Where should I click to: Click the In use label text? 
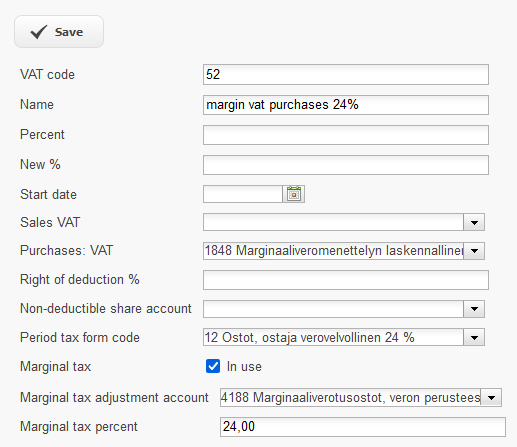pos(244,367)
